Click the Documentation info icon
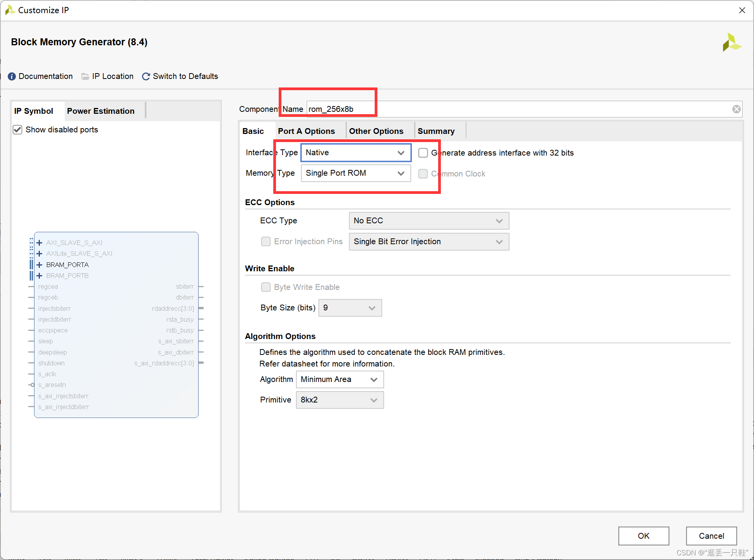Viewport: 754px width, 560px height. click(12, 76)
